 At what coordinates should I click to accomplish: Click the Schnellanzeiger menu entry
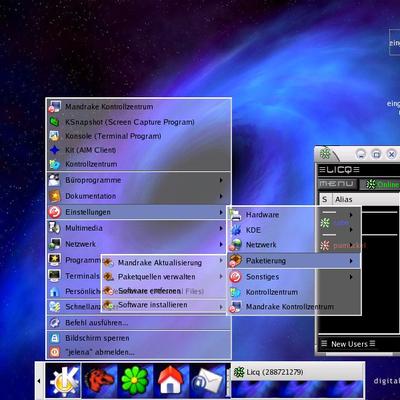tap(74, 307)
